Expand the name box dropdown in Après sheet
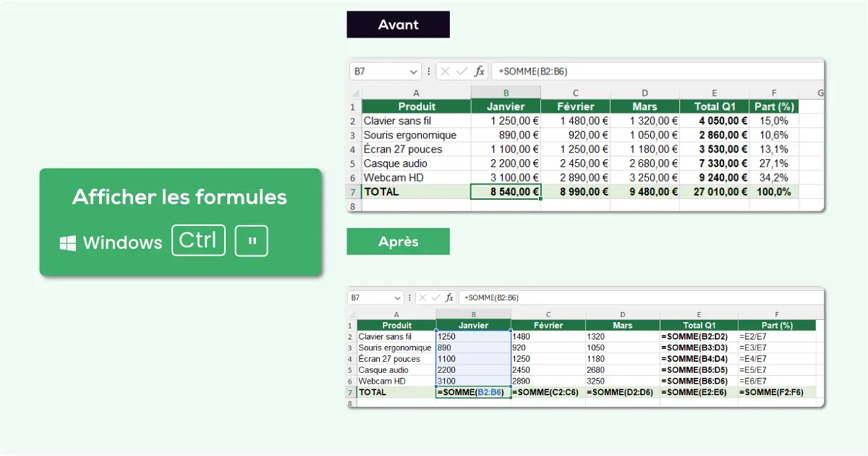This screenshot has width=868, height=456. point(397,297)
